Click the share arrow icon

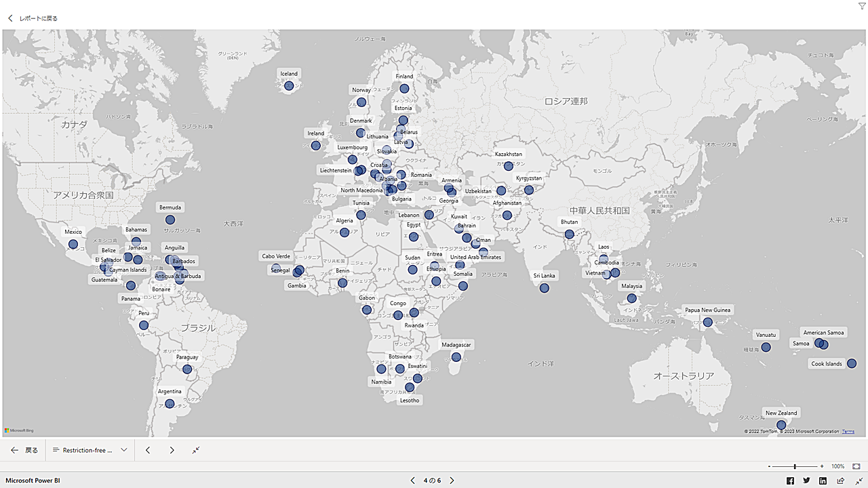tap(841, 481)
